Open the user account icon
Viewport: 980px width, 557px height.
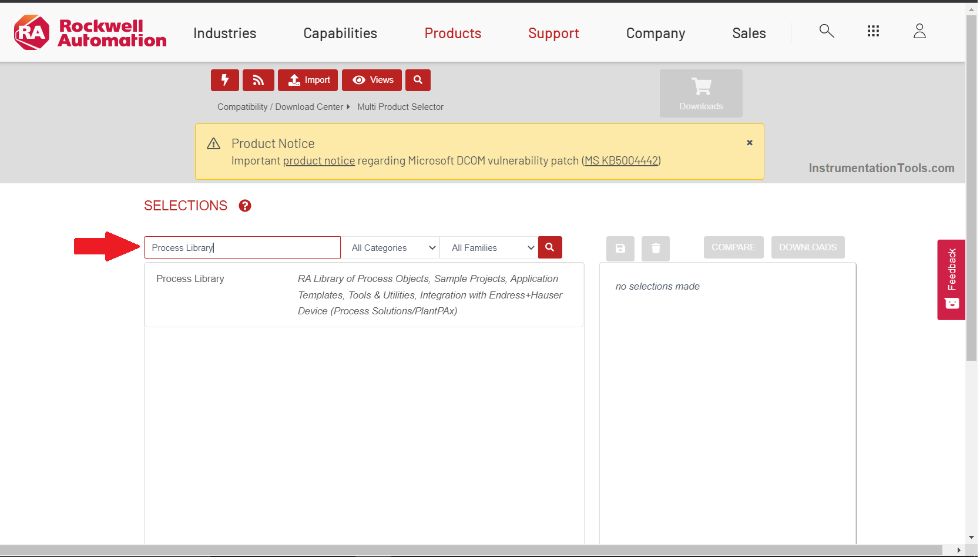[x=919, y=31]
